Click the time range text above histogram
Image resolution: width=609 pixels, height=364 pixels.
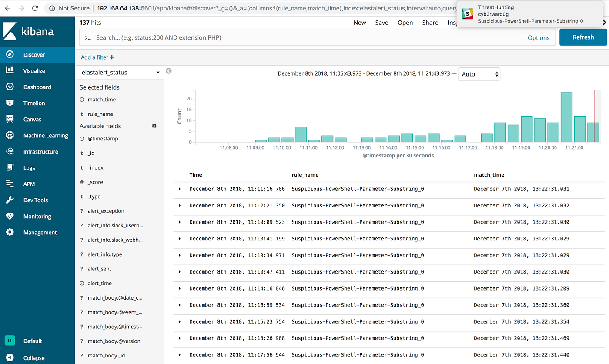click(364, 74)
